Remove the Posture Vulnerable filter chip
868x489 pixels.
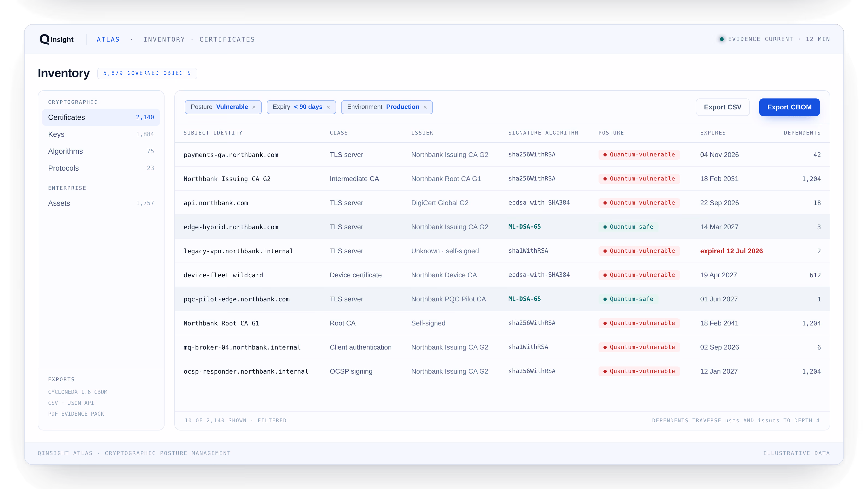click(x=254, y=107)
